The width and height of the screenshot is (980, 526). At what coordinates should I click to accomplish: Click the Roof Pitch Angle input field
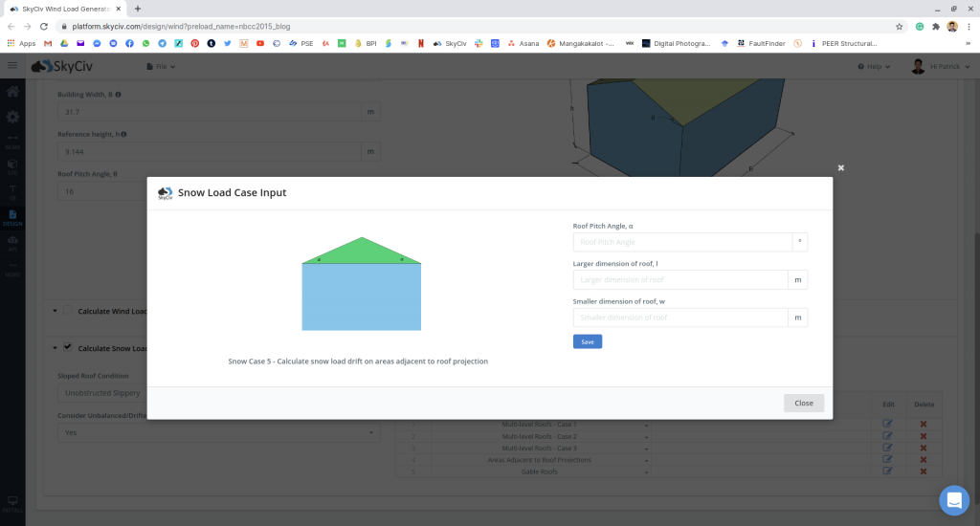click(681, 242)
